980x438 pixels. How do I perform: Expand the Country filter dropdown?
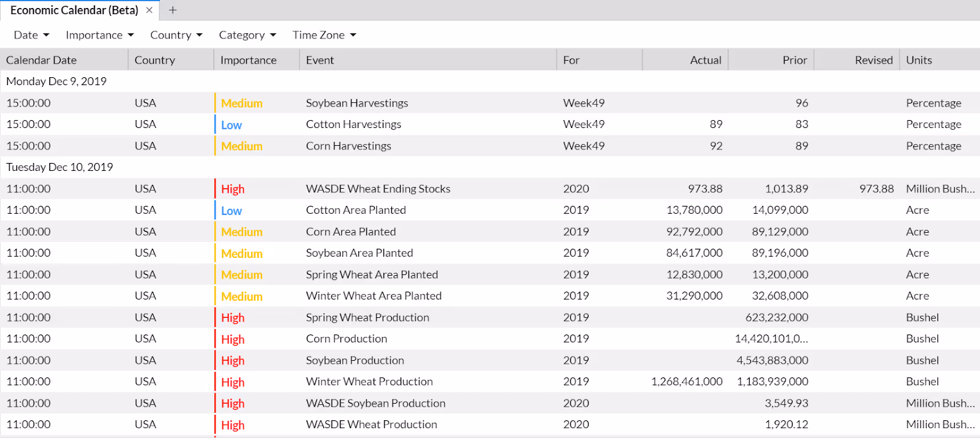click(x=176, y=35)
